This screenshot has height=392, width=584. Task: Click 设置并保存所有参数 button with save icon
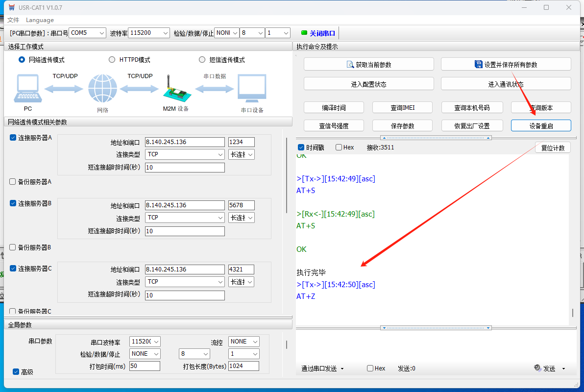506,64
